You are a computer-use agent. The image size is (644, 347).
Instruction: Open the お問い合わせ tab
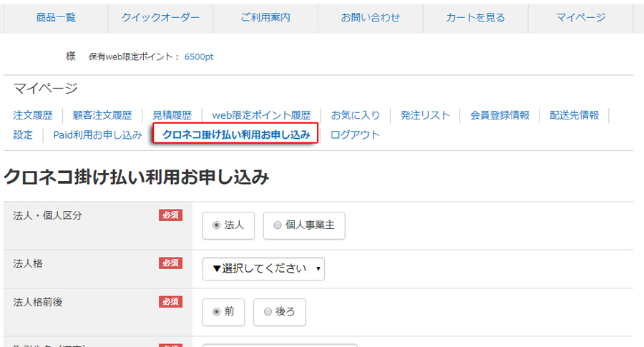click(371, 18)
